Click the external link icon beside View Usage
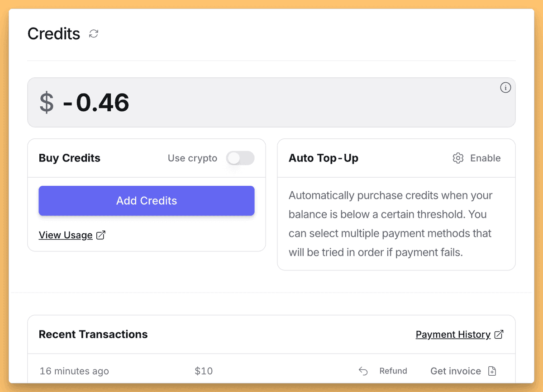This screenshot has width=543, height=392. pos(100,235)
